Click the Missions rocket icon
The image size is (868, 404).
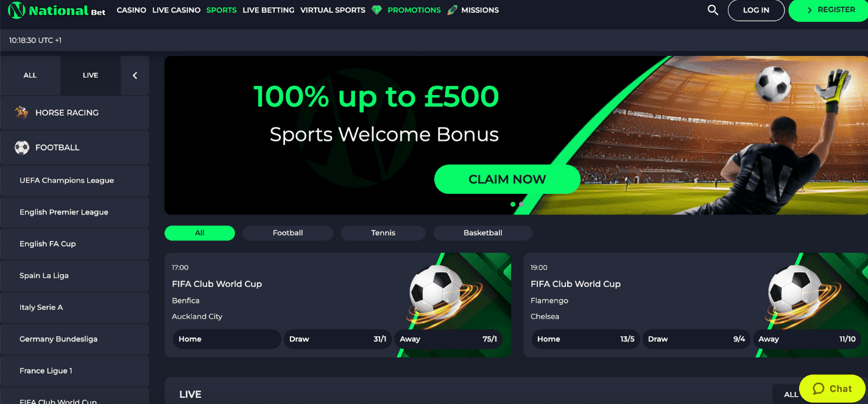pyautogui.click(x=452, y=10)
